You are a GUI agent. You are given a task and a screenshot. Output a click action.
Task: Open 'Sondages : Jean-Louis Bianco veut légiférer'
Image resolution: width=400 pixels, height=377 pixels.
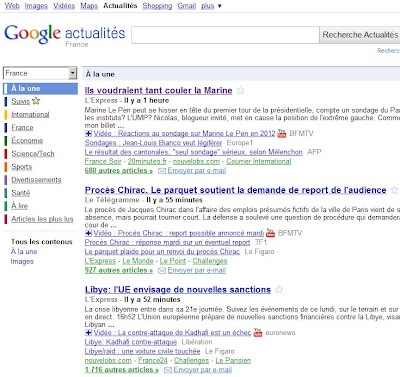[153, 143]
